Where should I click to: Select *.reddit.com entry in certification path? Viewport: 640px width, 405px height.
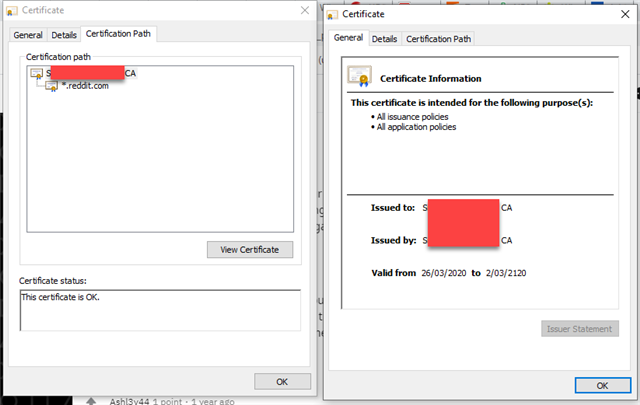pos(84,86)
